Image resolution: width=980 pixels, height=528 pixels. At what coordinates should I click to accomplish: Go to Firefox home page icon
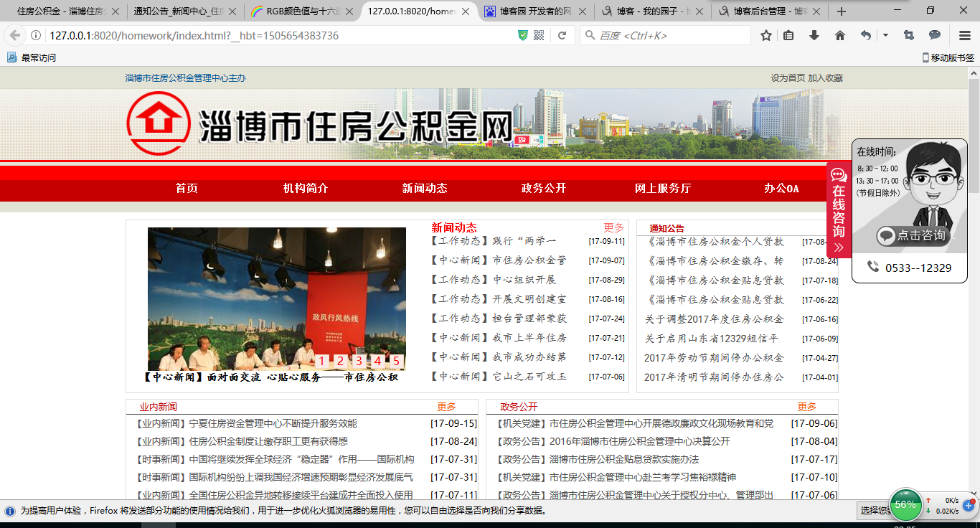pos(840,36)
